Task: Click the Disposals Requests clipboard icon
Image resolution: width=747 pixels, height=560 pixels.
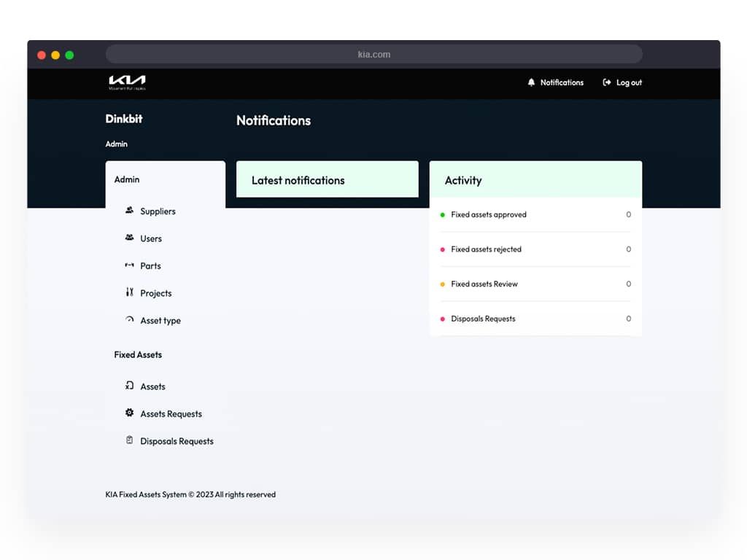Action: 129,440
